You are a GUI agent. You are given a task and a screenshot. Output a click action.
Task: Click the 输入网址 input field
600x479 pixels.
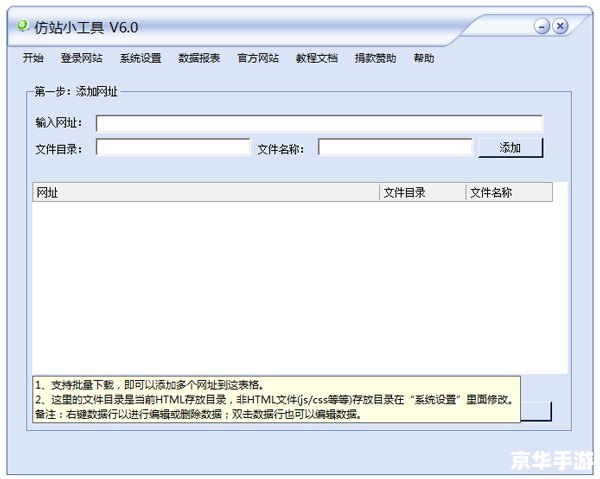[x=319, y=123]
